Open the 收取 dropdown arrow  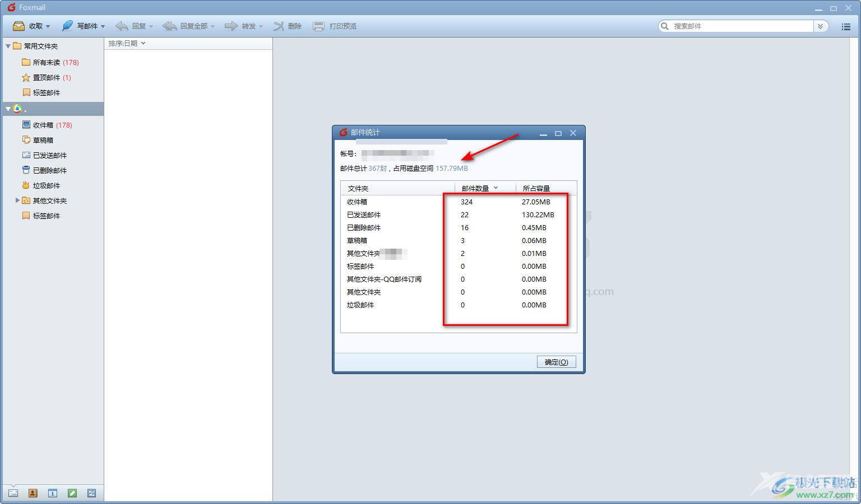[x=48, y=26]
